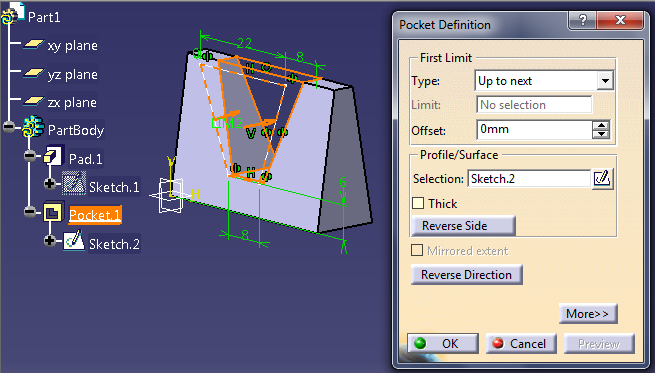
Task: Click the PartBody gear icon
Action: click(33, 127)
